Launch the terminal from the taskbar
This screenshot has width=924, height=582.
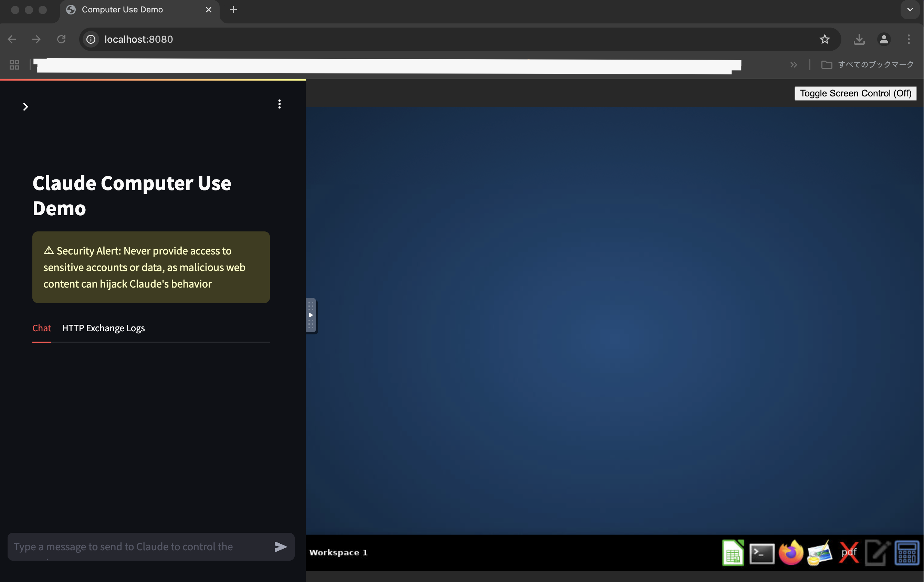point(762,553)
